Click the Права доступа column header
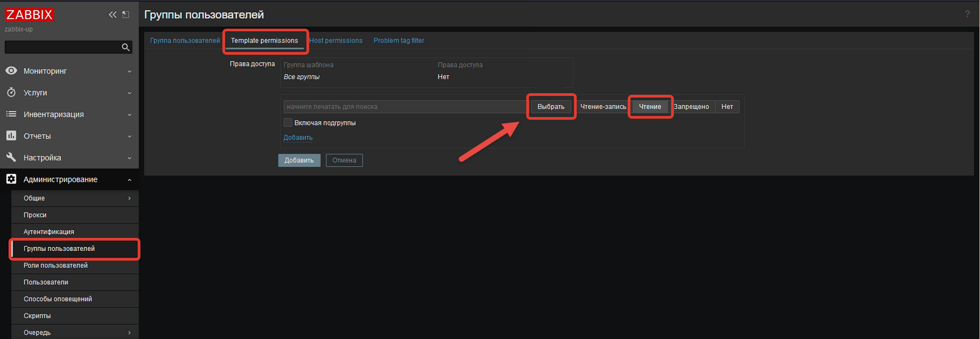 point(460,65)
